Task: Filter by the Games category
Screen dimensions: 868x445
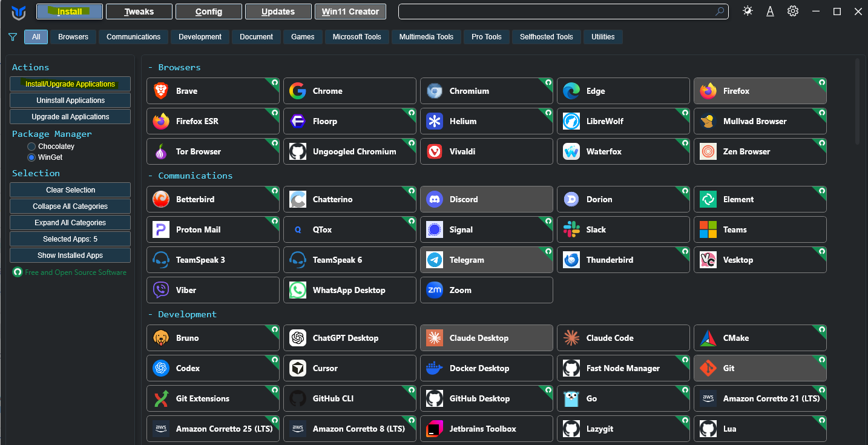Action: pos(303,37)
